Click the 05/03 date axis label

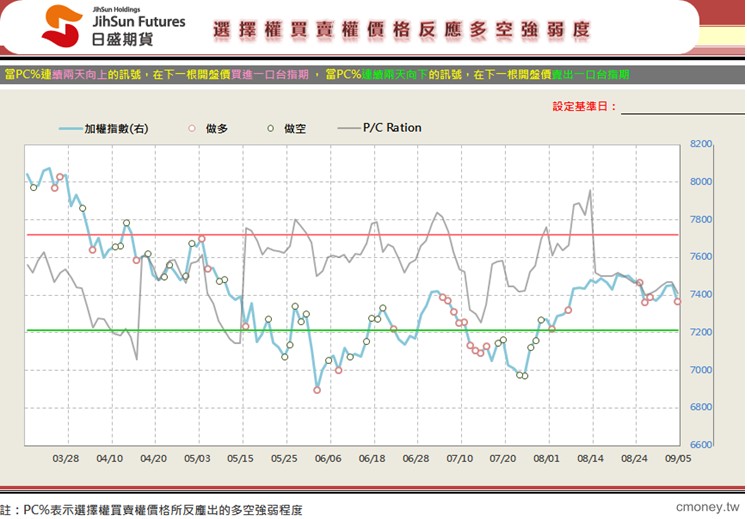[x=197, y=458]
